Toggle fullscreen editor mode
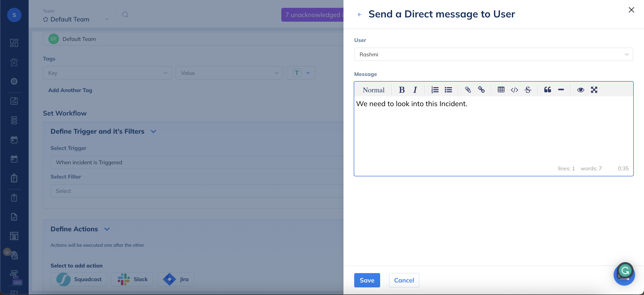The image size is (644, 295). [594, 90]
